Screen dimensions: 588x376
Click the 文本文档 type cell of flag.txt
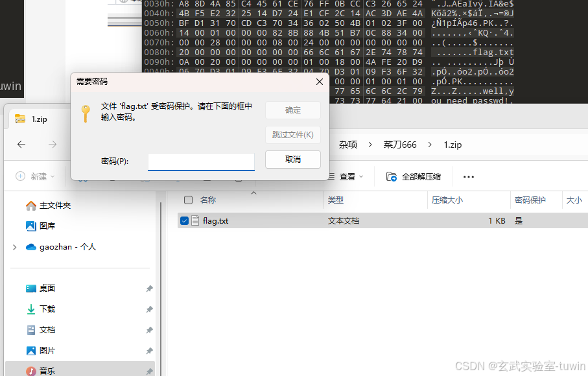344,221
